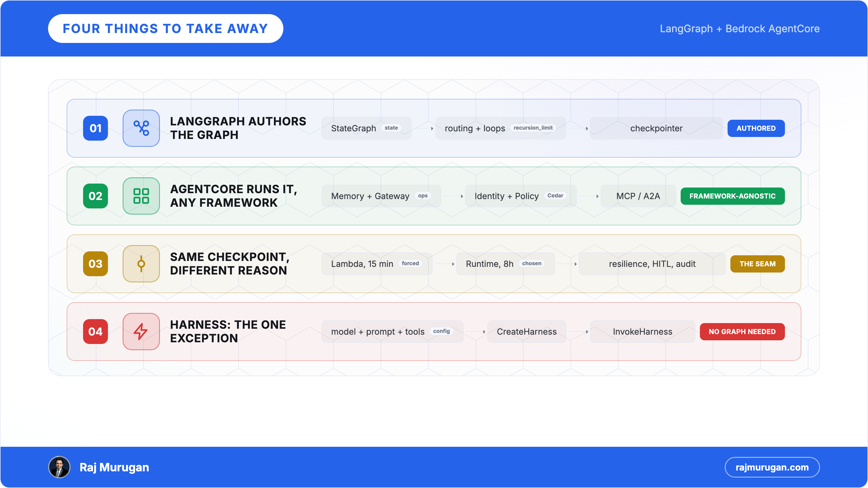The width and height of the screenshot is (868, 488).
Task: Click Raj Murugan's profile photo
Action: [59, 467]
